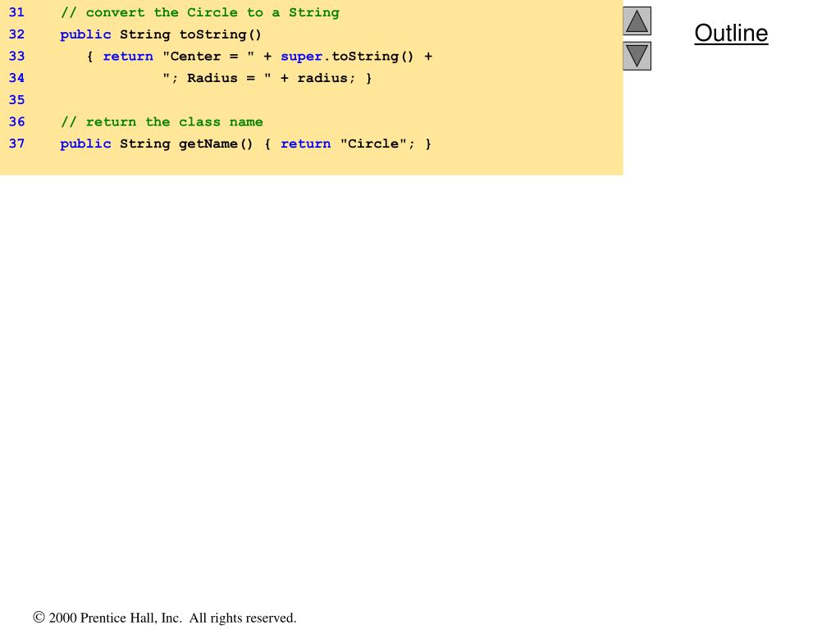Select line number 36
This screenshot has height=630, width=840.
(16, 121)
